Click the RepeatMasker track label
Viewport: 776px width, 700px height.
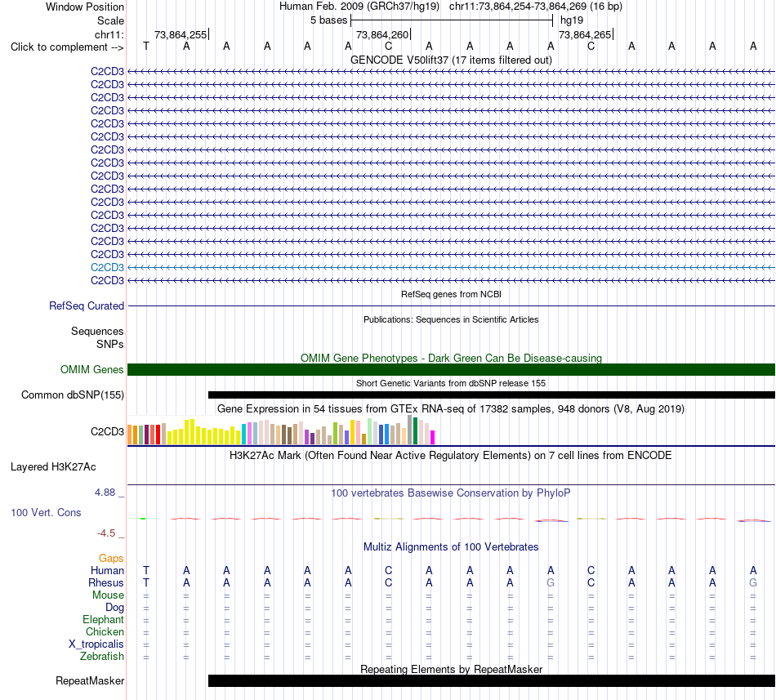pos(90,680)
